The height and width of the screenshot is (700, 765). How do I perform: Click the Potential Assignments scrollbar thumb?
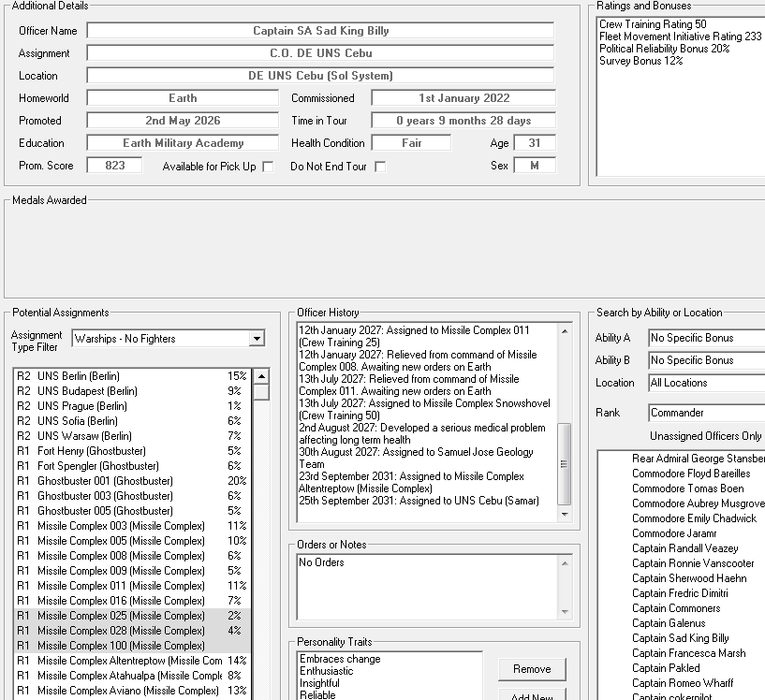261,392
